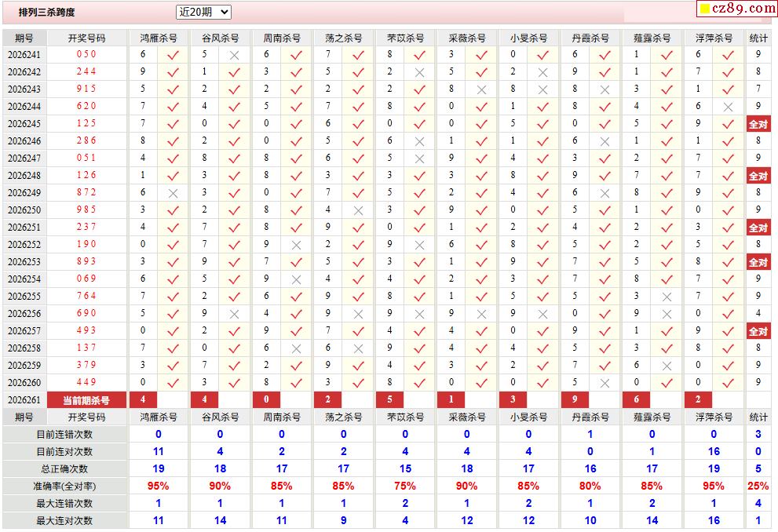
Task: Click the gray X under 浮萍杀号 in row 2026244
Action: 728,107
